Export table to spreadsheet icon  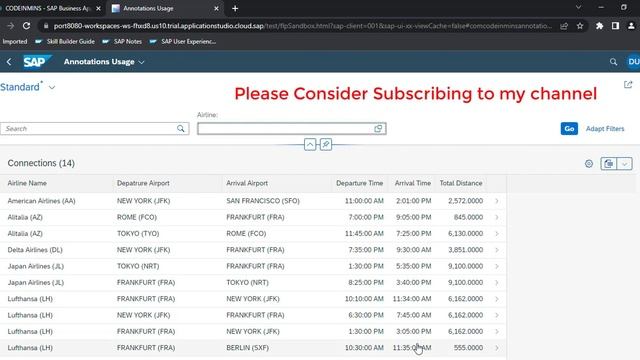pyautogui.click(x=609, y=164)
